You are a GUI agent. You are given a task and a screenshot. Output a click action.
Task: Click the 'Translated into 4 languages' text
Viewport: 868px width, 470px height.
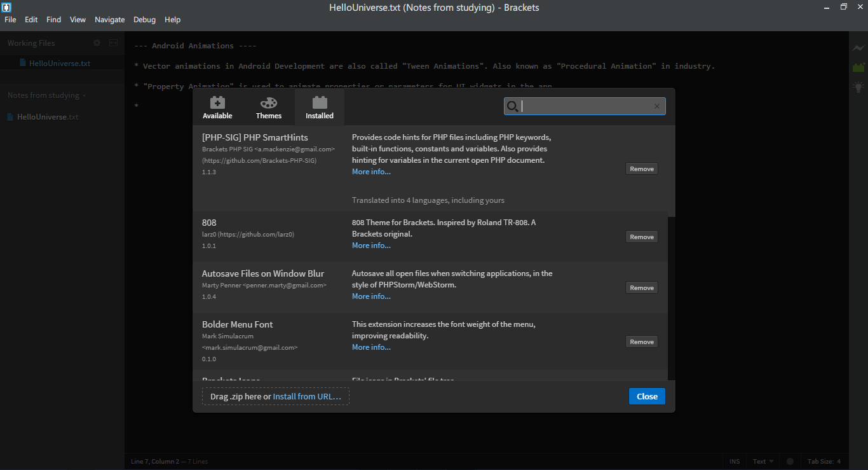(428, 200)
